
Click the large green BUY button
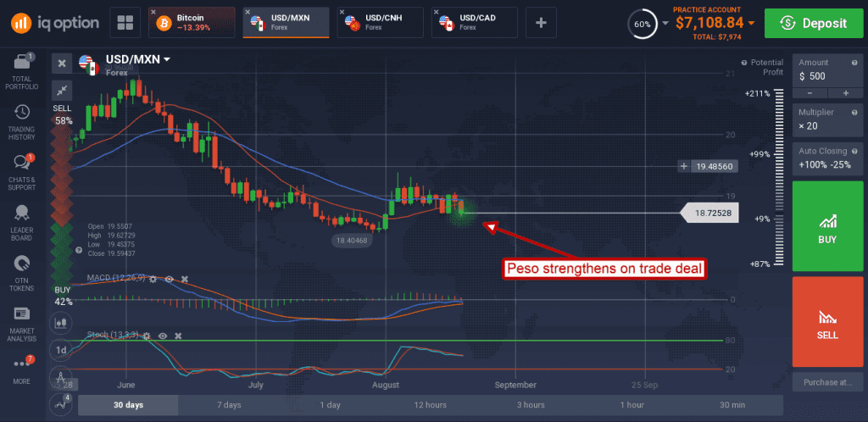click(x=827, y=225)
